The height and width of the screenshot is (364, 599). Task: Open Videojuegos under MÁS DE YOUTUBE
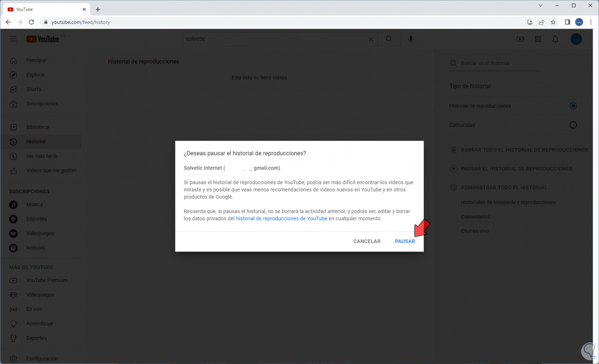coord(41,295)
